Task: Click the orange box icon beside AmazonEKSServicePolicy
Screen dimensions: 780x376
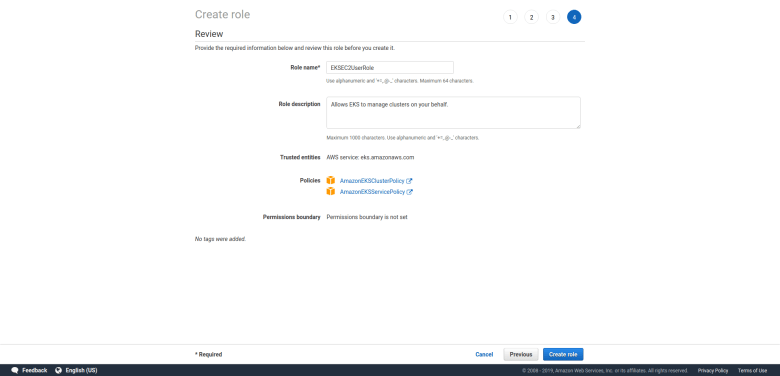Action: (331, 191)
